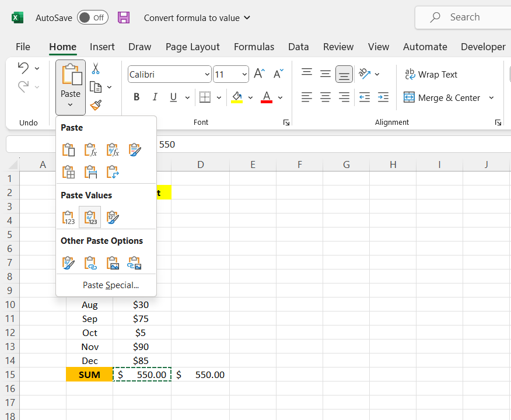Click the Search box in title bar
This screenshot has height=420, width=511.
[x=464, y=17]
